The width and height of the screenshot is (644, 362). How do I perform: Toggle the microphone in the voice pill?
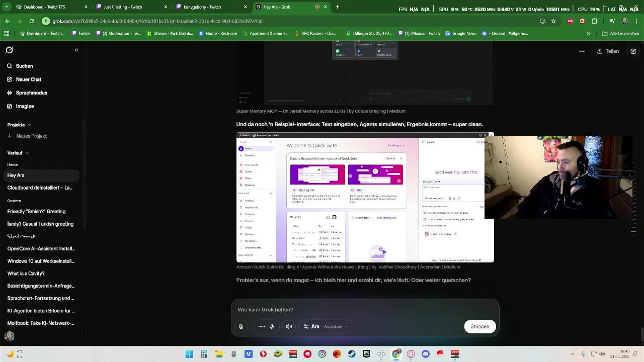(x=272, y=327)
